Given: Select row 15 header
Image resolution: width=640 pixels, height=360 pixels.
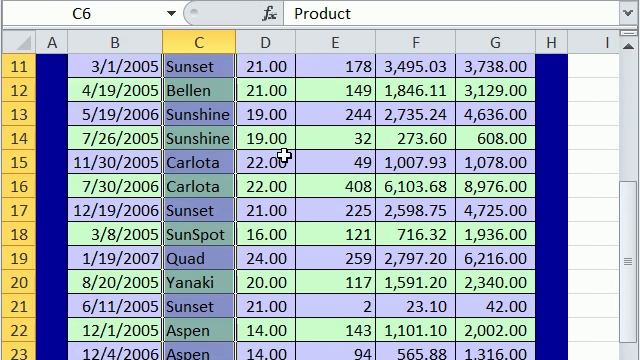Looking at the screenshot, I should point(19,162).
